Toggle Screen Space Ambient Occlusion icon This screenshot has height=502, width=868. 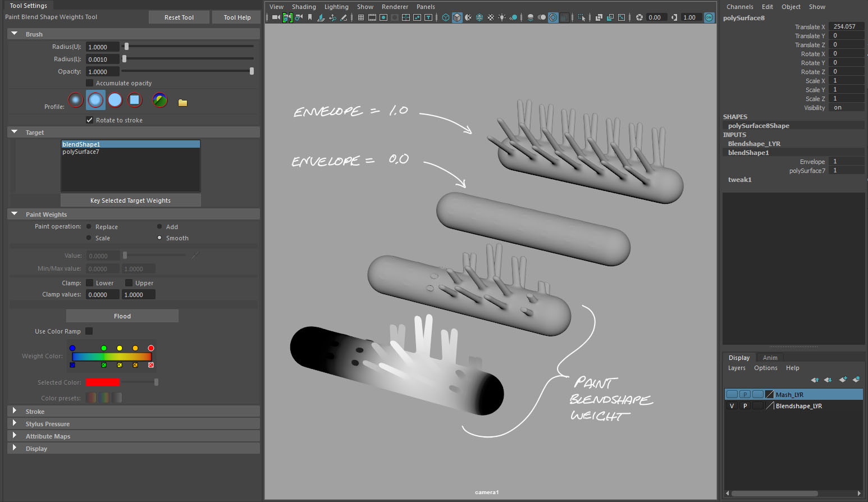coord(531,17)
